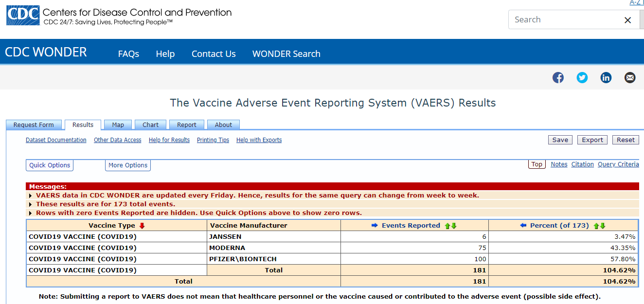Open the Chart tab
Image resolution: width=644 pixels, height=304 pixels.
(150, 125)
